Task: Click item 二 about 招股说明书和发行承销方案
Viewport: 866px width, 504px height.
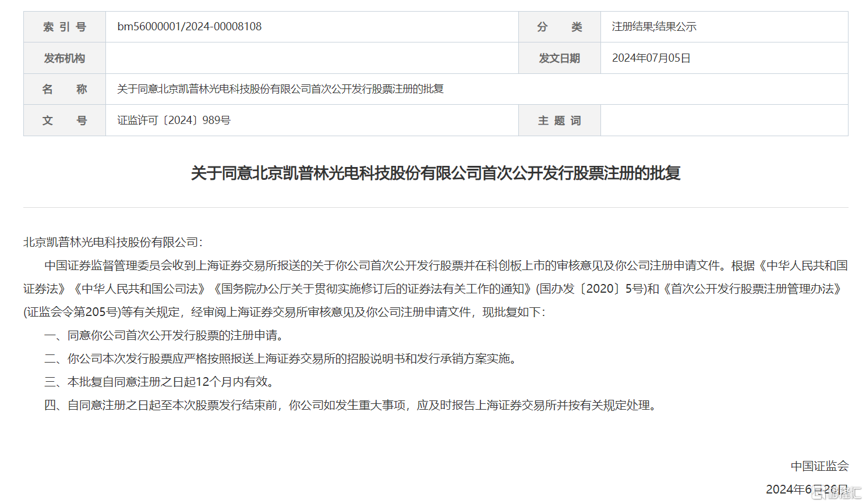Action: pos(281,359)
